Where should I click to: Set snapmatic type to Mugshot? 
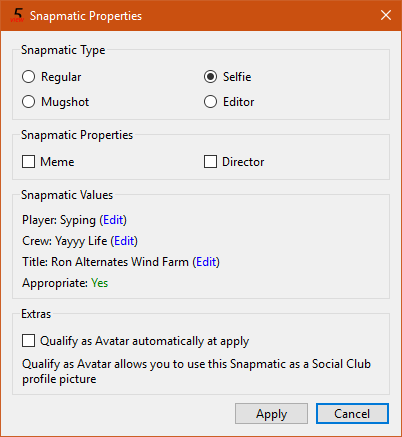(x=55, y=102)
